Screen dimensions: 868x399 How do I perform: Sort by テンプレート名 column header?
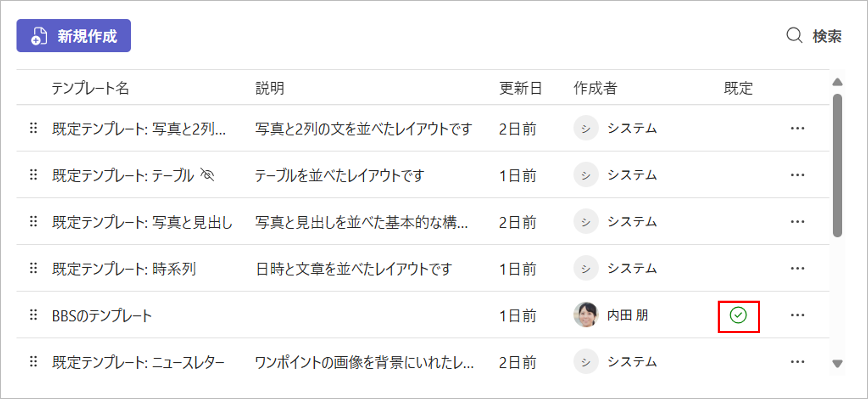tap(90, 88)
